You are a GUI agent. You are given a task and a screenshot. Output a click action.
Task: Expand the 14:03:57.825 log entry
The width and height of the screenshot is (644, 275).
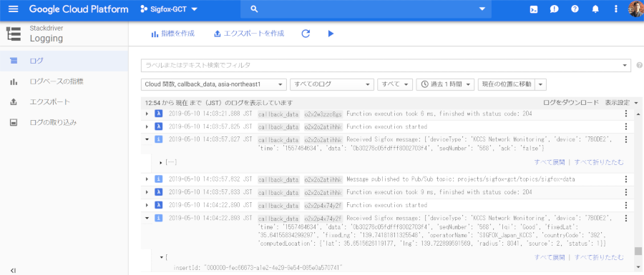pos(147,126)
